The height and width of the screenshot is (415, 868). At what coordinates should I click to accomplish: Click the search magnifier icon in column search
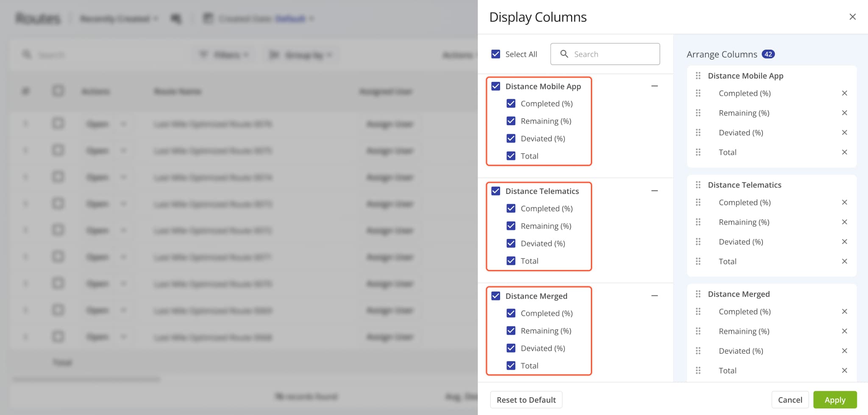click(x=564, y=54)
